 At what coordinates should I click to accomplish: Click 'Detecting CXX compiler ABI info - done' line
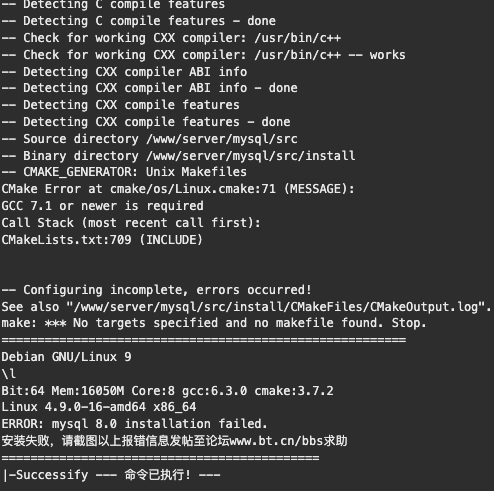(149, 88)
